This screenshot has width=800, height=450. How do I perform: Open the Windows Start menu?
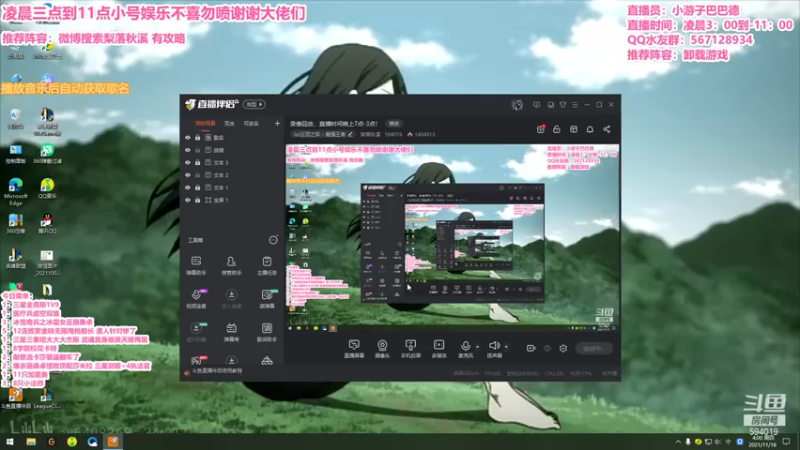10,442
